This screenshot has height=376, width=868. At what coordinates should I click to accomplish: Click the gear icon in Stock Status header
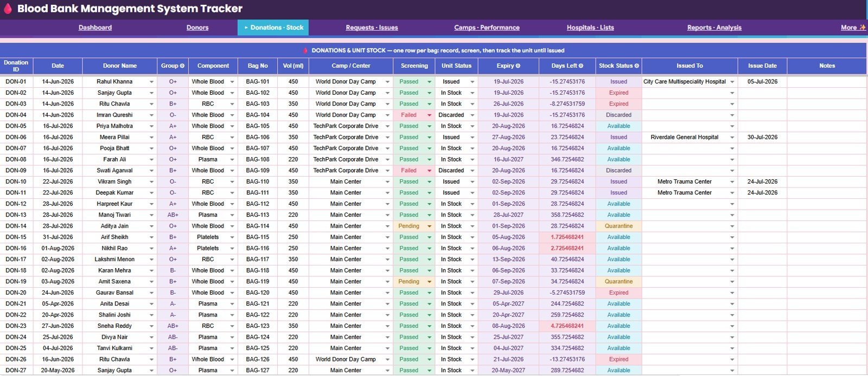636,66
